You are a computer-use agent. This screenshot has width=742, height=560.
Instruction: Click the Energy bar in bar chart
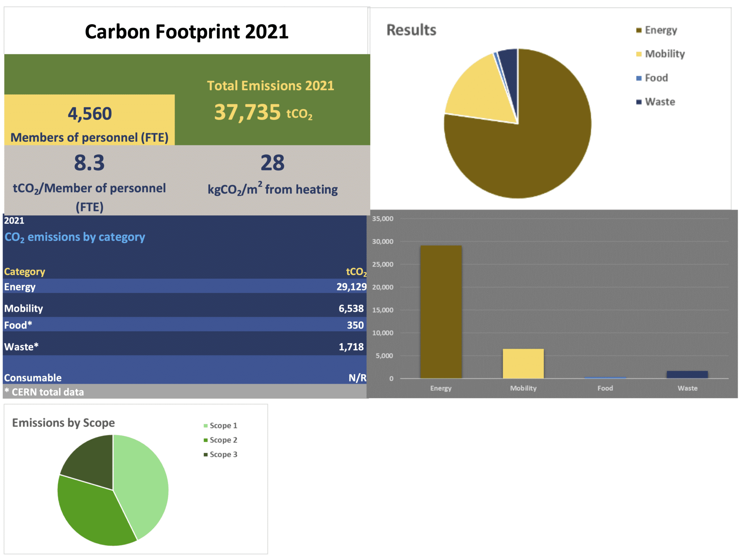coord(441,312)
